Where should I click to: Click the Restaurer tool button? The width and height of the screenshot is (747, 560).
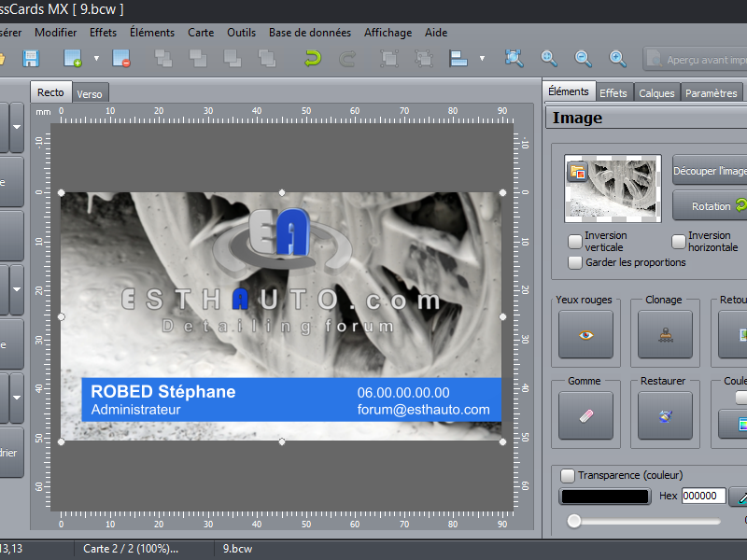[665, 415]
